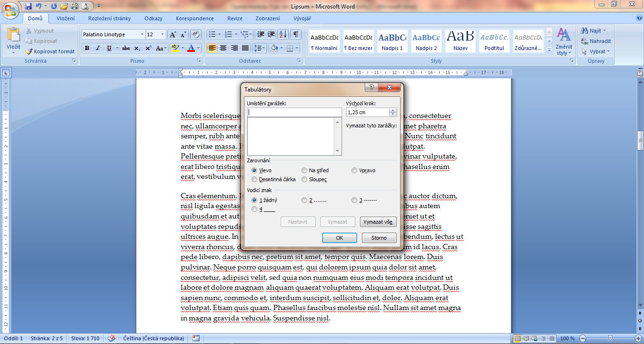Click Storno to cancel dialog
The height and width of the screenshot is (344, 644).
pyautogui.click(x=379, y=238)
